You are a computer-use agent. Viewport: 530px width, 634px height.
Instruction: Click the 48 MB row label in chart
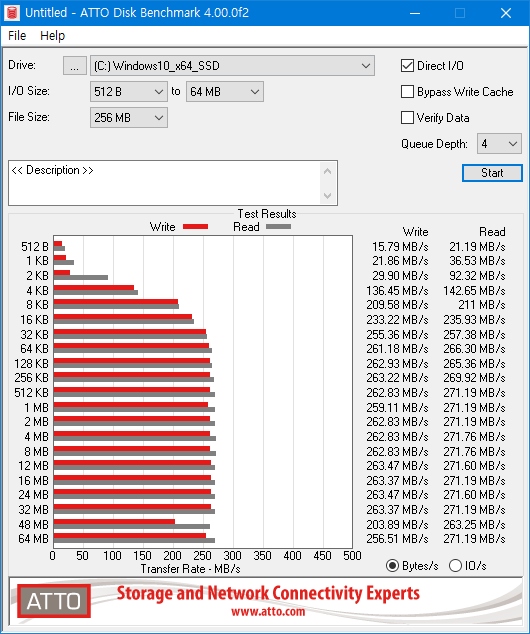click(x=33, y=525)
